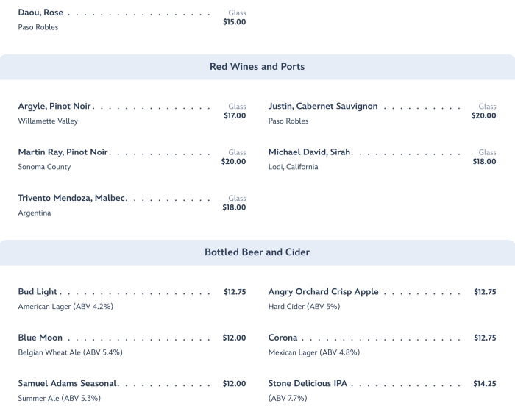Click the Daou, Rose wine item
Image resolution: width=515 pixels, height=420 pixels.
click(x=41, y=13)
